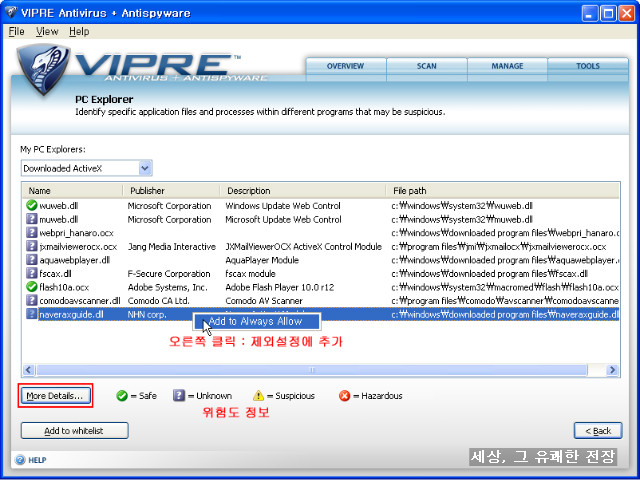Select the flash10a.ocx row name
Screen dimensions: 640x480
(x=64, y=287)
